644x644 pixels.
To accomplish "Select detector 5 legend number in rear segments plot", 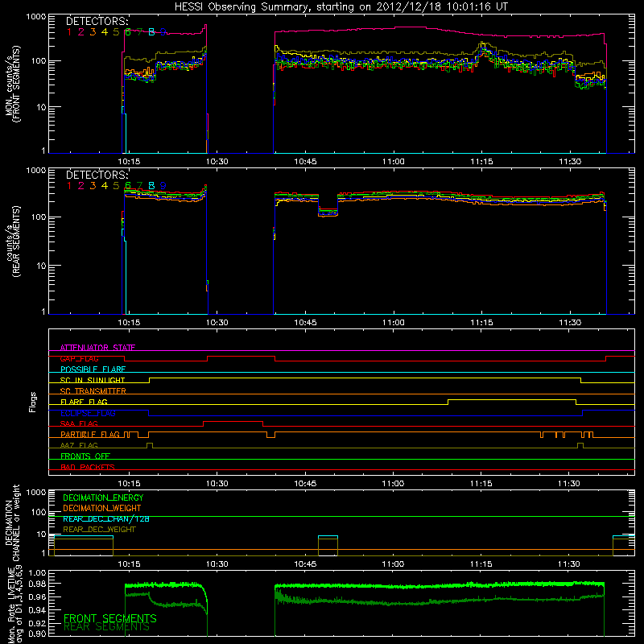I will [x=116, y=186].
